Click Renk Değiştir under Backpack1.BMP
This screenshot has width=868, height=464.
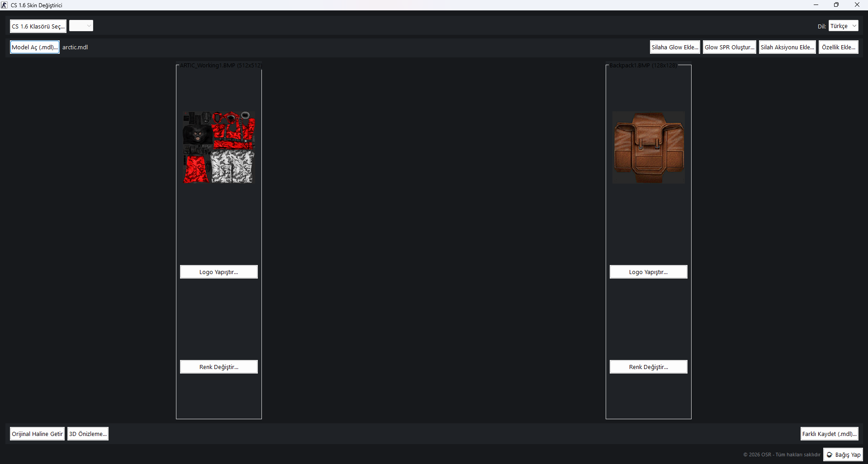[649, 367]
